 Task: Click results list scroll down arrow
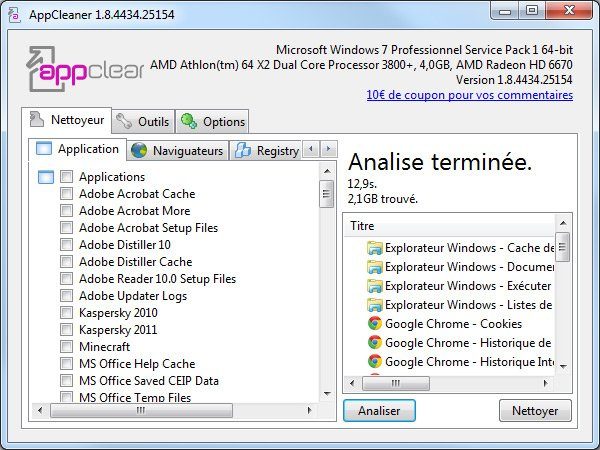click(563, 367)
